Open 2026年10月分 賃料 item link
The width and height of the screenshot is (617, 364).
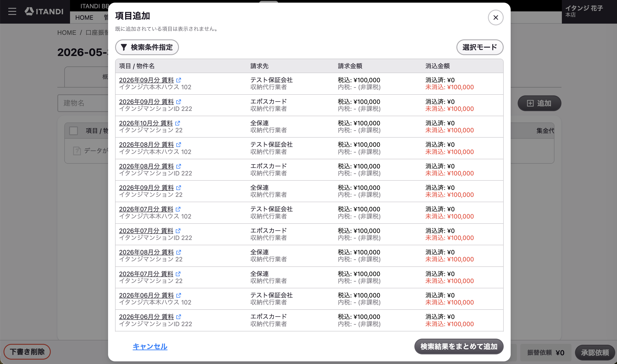[x=146, y=123]
